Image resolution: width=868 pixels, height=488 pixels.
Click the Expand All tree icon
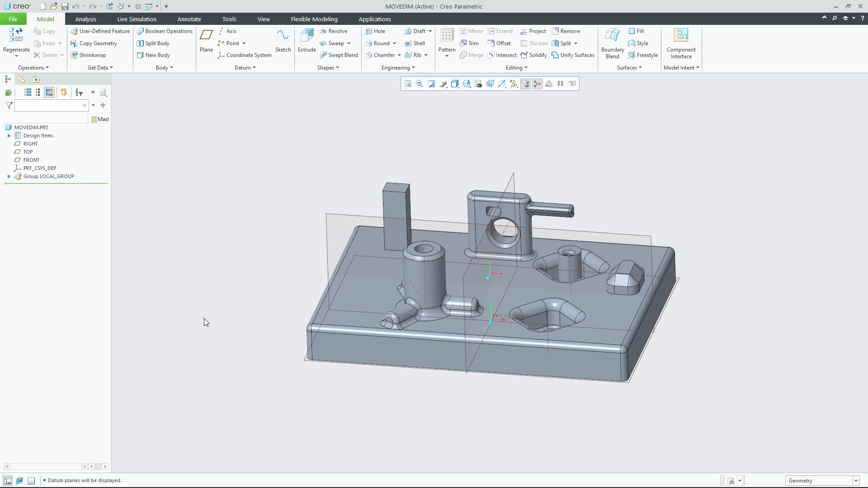[x=28, y=92]
